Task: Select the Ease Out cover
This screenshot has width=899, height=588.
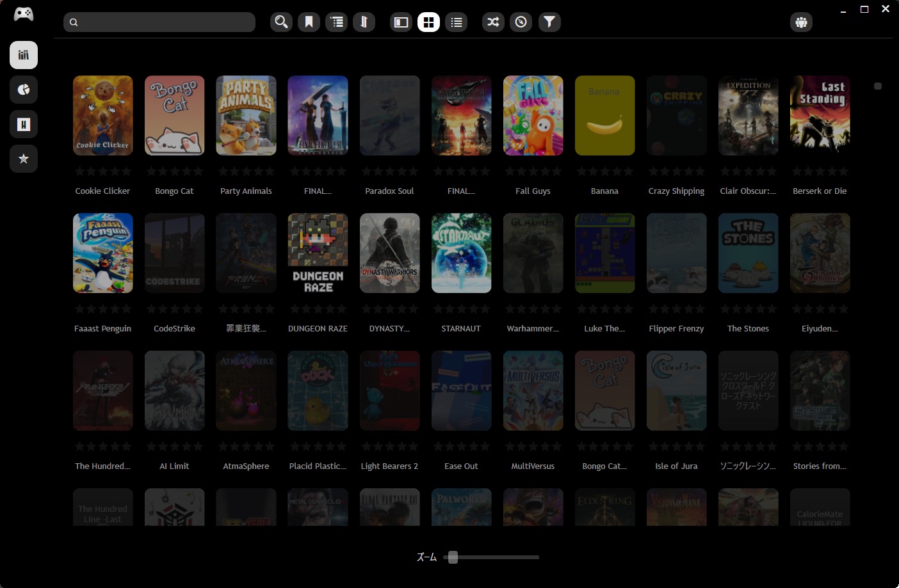Action: tap(461, 391)
